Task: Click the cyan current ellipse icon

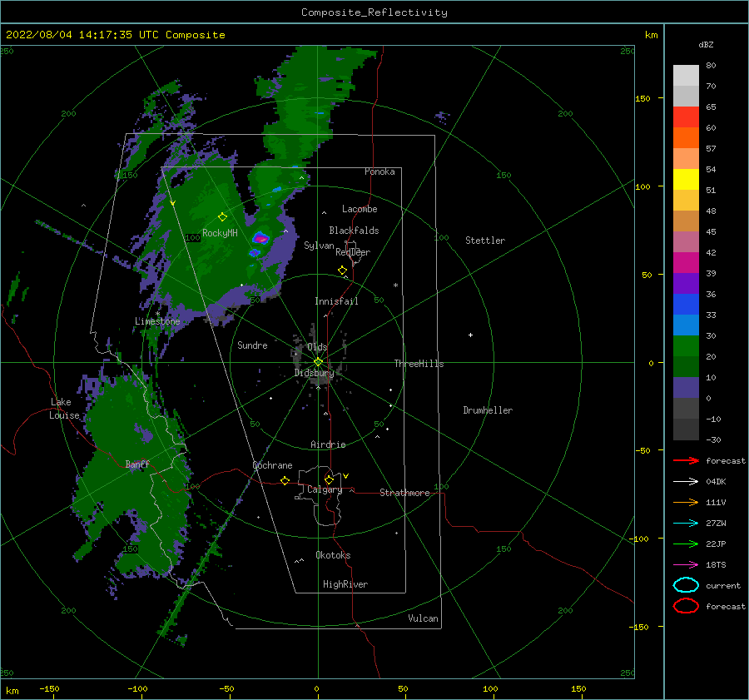Action: pyautogui.click(x=686, y=585)
